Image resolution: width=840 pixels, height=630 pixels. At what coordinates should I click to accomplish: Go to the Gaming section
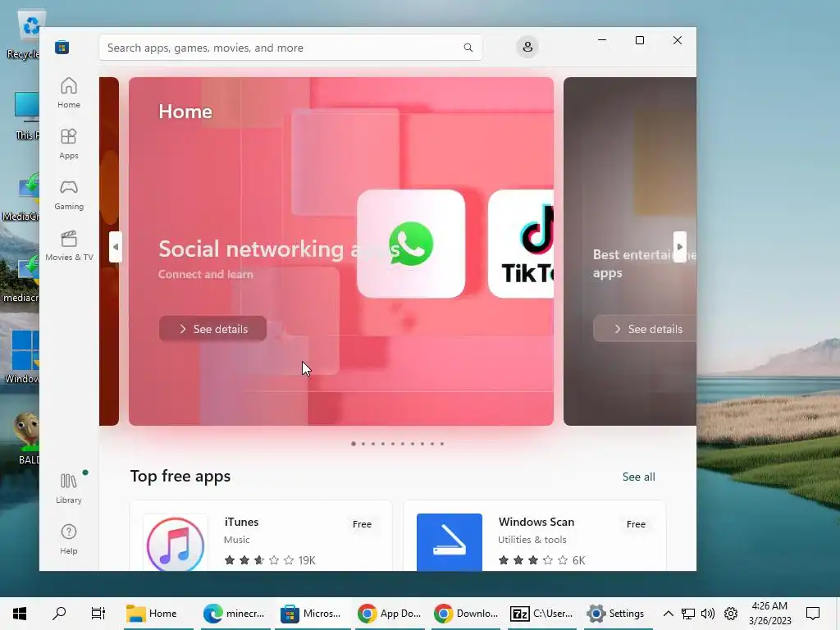point(69,195)
